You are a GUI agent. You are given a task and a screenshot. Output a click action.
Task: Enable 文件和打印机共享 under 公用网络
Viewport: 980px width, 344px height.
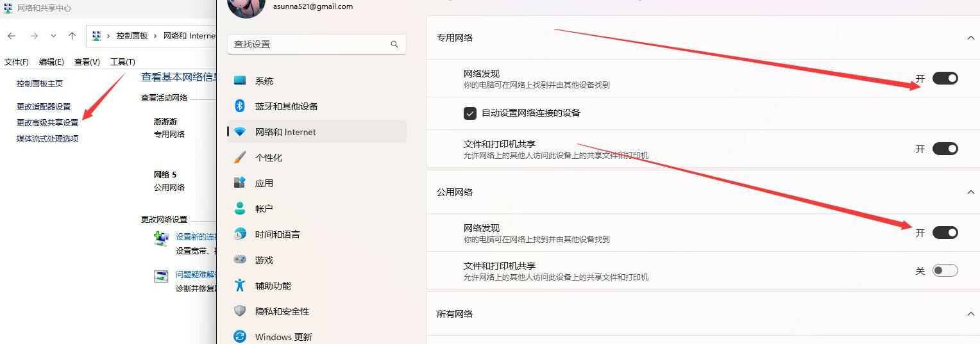point(945,270)
